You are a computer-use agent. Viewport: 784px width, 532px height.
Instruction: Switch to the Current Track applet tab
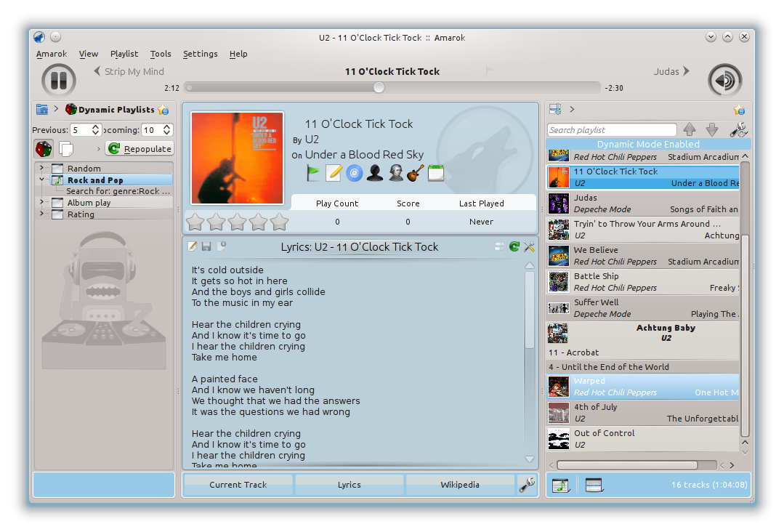238,485
